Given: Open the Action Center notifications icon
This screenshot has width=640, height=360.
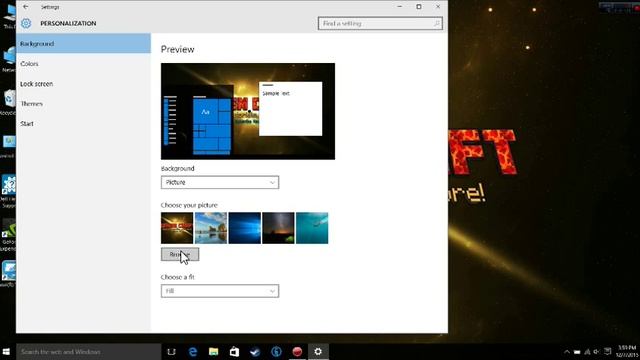Looking at the screenshot, I should click(x=608, y=351).
